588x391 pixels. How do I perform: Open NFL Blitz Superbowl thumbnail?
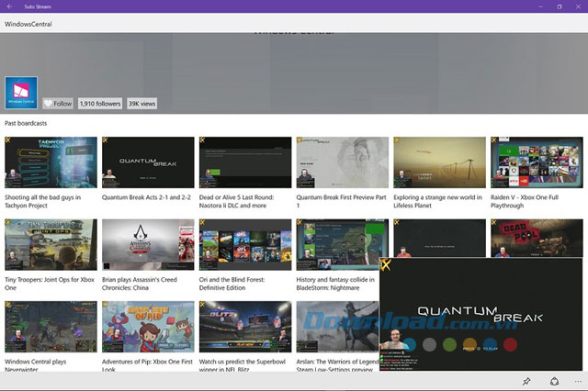245,327
